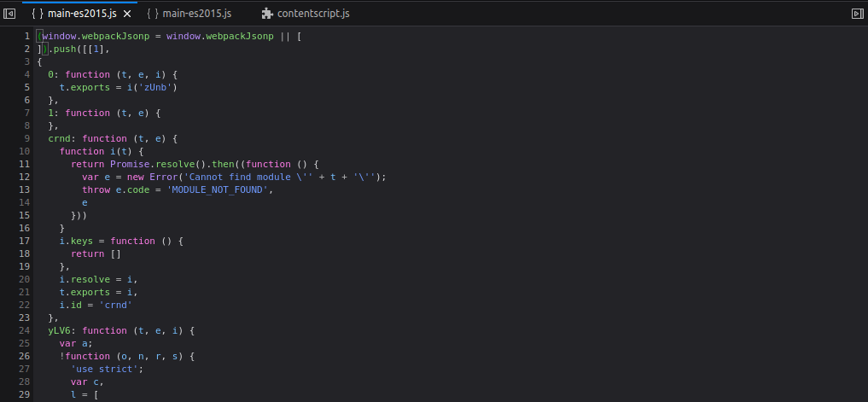Collapse the sources pane with the left toggle icon
The width and height of the screenshot is (868, 402).
coord(10,14)
